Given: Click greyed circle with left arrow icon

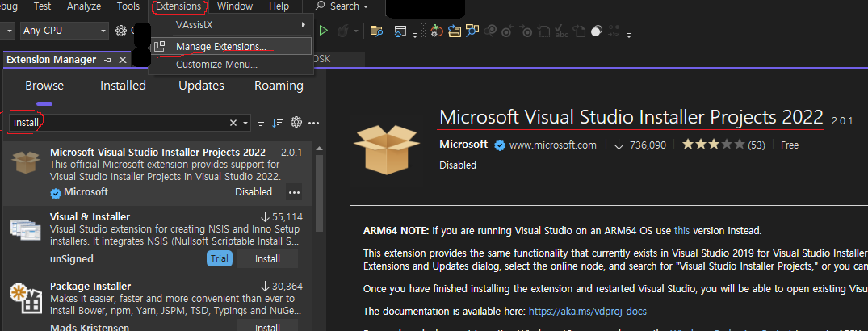Looking at the screenshot, I should click(x=507, y=31).
